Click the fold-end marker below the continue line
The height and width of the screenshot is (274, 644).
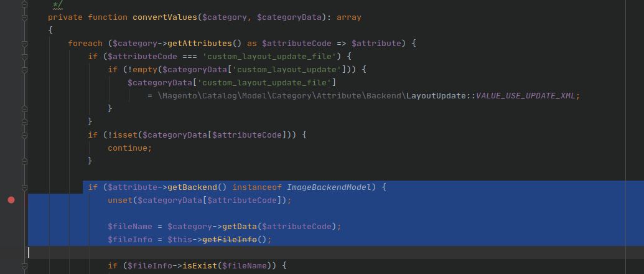pos(24,161)
